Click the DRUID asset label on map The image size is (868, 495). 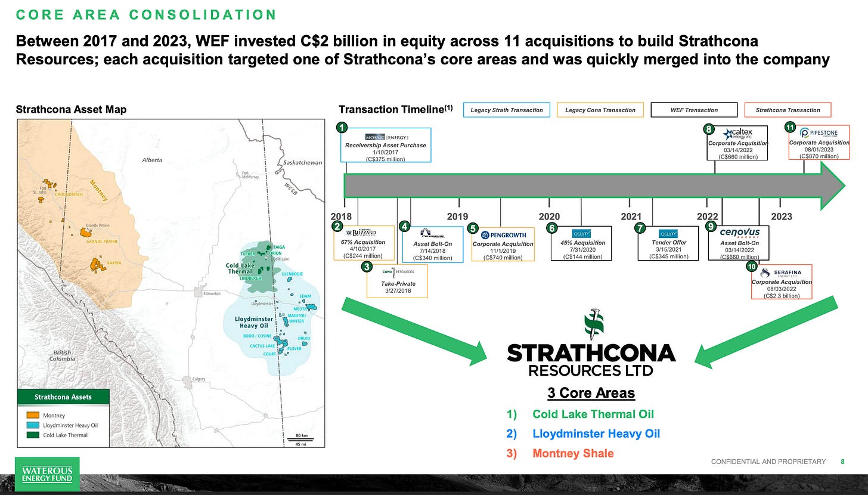[303, 338]
